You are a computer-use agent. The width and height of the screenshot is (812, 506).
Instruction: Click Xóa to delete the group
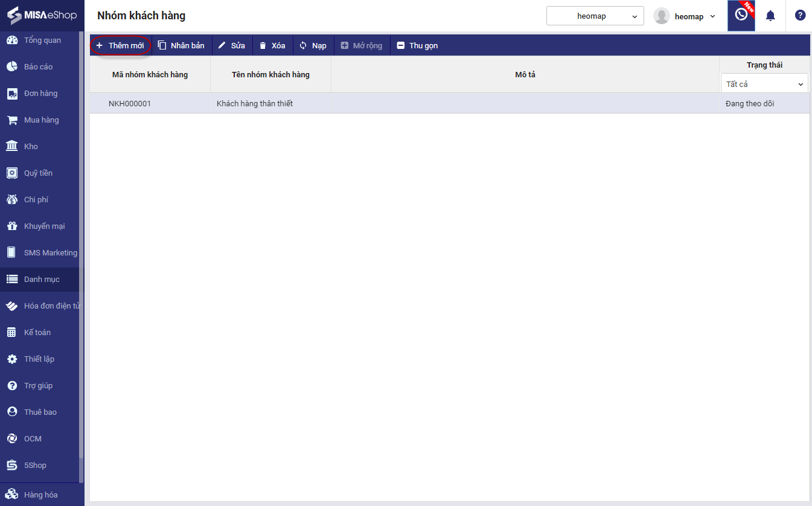click(x=272, y=45)
